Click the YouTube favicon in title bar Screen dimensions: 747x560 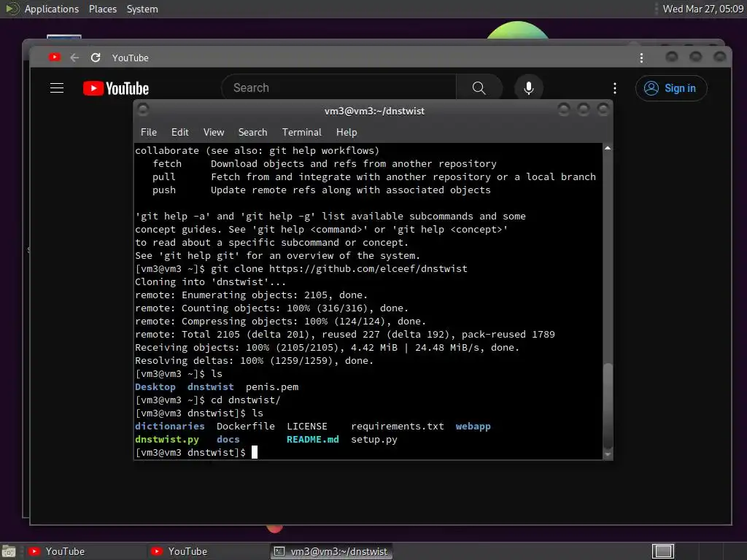[54, 57]
